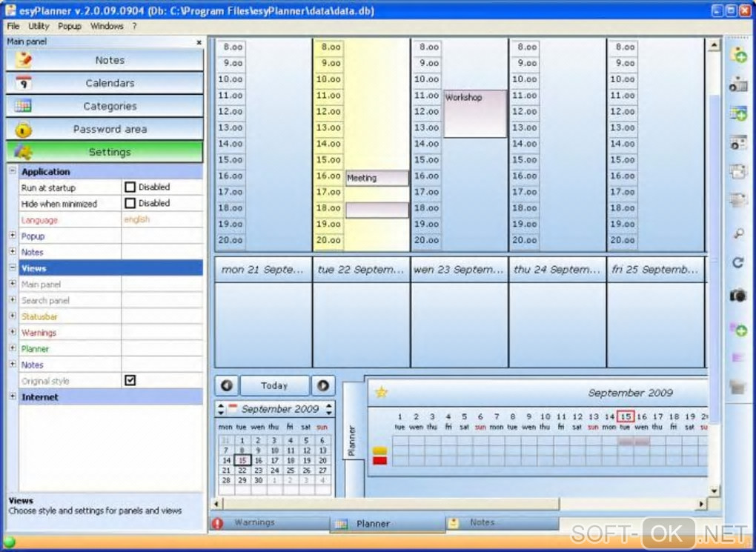Enable the Run at startup checkbox
756x552 pixels.
[x=130, y=187]
